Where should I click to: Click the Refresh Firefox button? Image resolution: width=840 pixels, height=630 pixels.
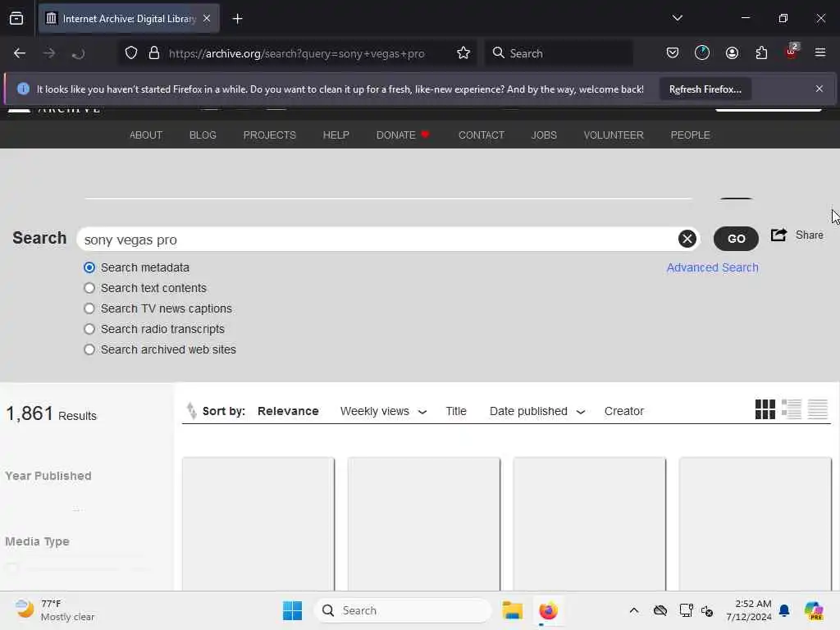[x=705, y=89]
